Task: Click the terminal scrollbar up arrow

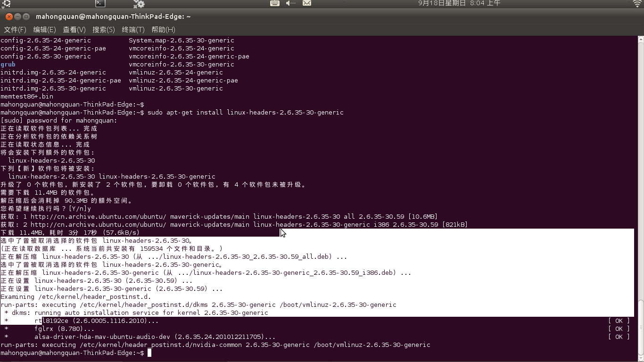Action: 641,40
